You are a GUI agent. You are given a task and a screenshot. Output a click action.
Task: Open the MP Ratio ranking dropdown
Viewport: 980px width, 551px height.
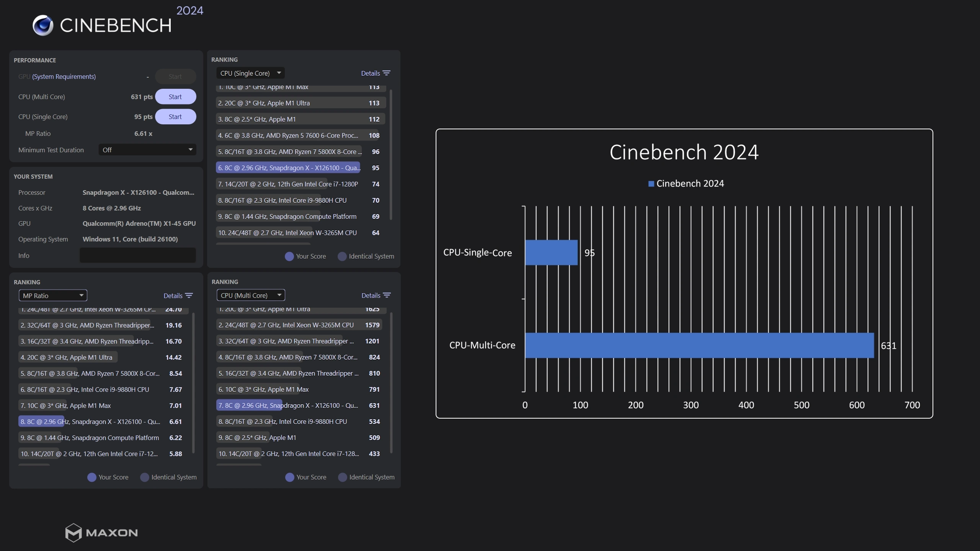click(53, 295)
